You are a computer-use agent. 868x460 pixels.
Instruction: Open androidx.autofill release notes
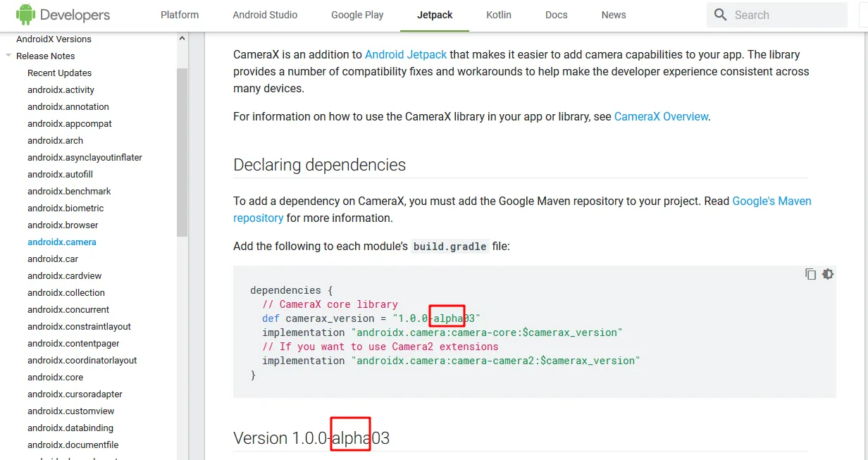click(60, 174)
